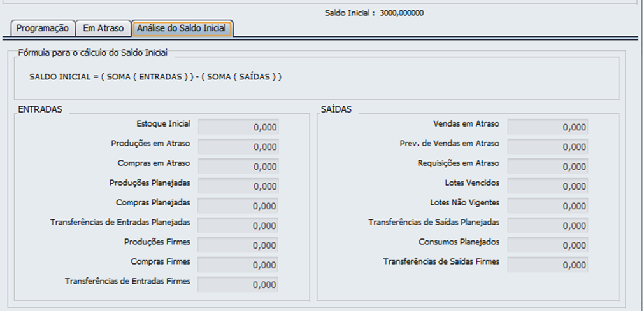Viewport: 644px width, 311px height.
Task: Focus the Lotes Vencidos value field
Action: click(x=547, y=186)
